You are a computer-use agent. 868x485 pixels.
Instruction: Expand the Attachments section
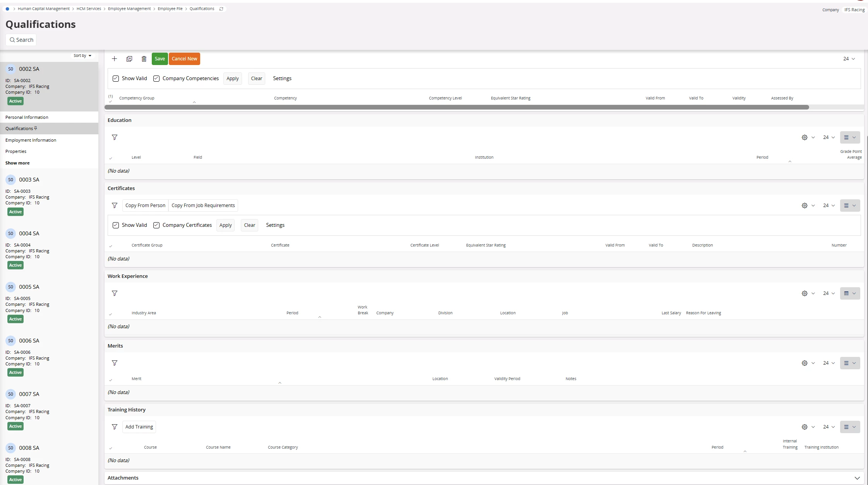[x=857, y=478]
